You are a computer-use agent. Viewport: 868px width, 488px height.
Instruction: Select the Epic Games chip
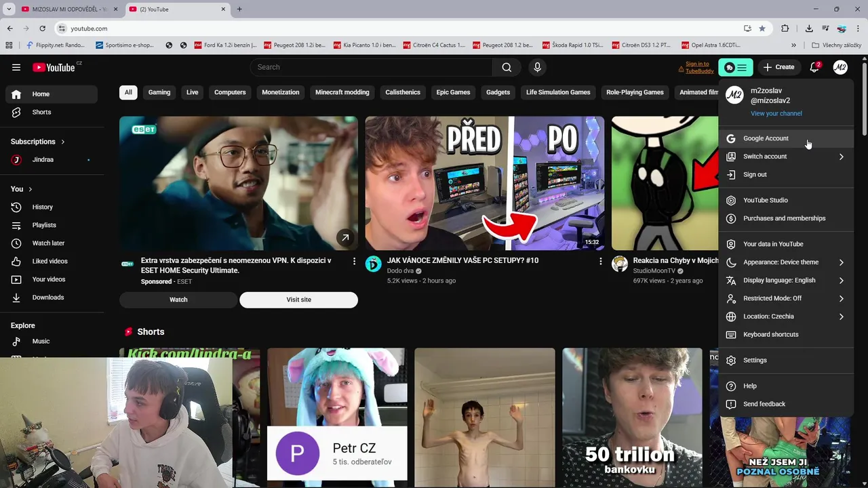click(453, 92)
